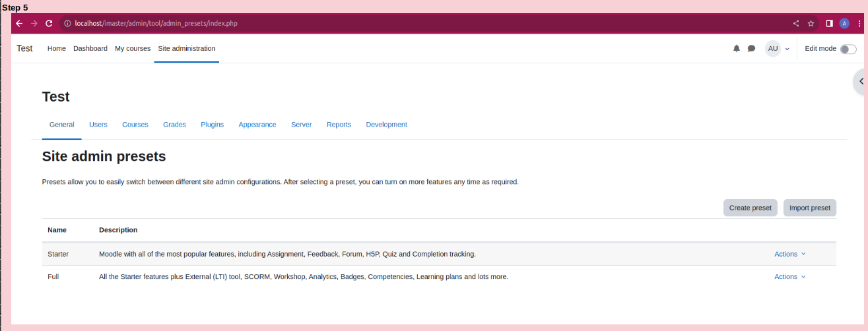Click the Starter preset name
Screen dimensions: 868x331
(58, 254)
